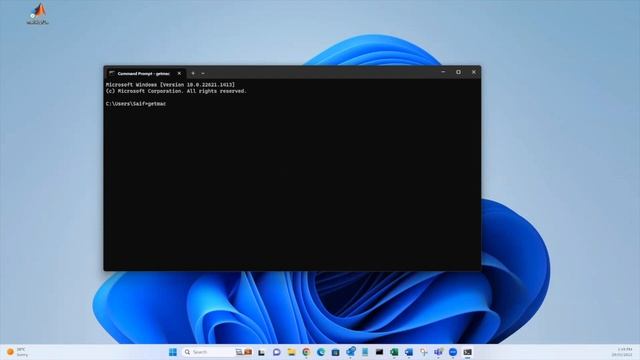This screenshot has height=360, width=640.
Task: Open the search highlights image in Search box
Action: [x=244, y=352]
